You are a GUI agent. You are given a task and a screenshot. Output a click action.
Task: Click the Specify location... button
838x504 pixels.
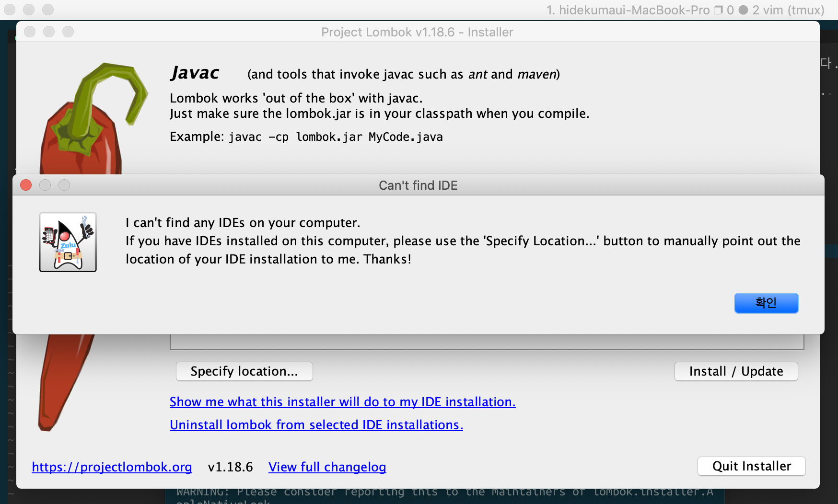[244, 371]
